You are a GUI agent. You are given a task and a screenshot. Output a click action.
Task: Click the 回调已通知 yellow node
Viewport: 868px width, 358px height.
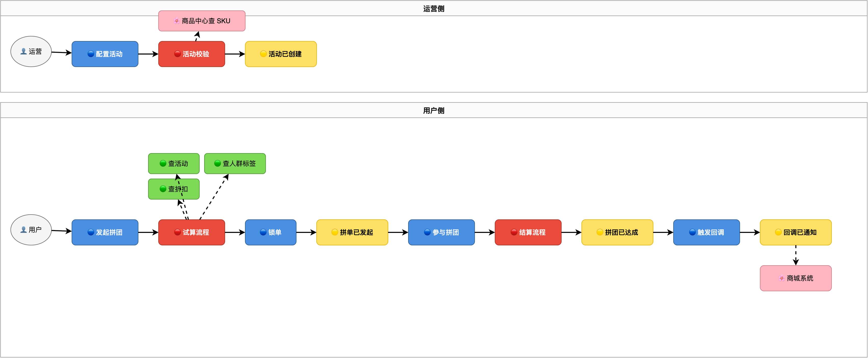point(796,232)
